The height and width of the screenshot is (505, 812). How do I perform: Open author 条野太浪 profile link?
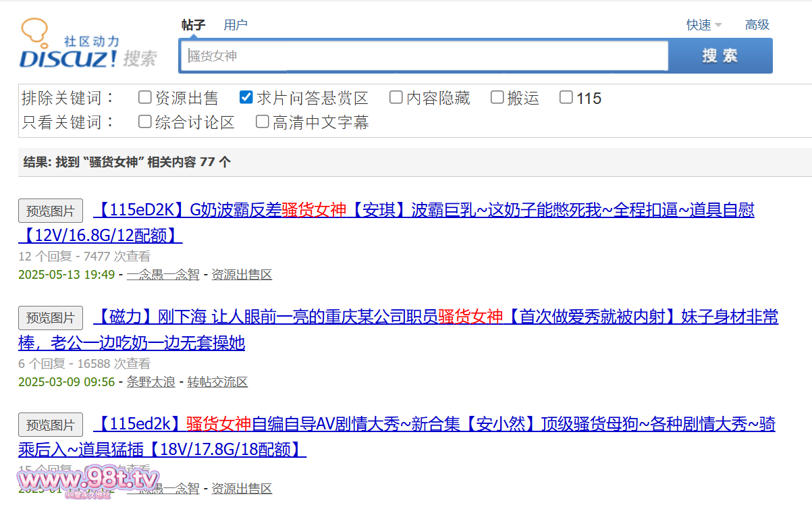pos(151,382)
